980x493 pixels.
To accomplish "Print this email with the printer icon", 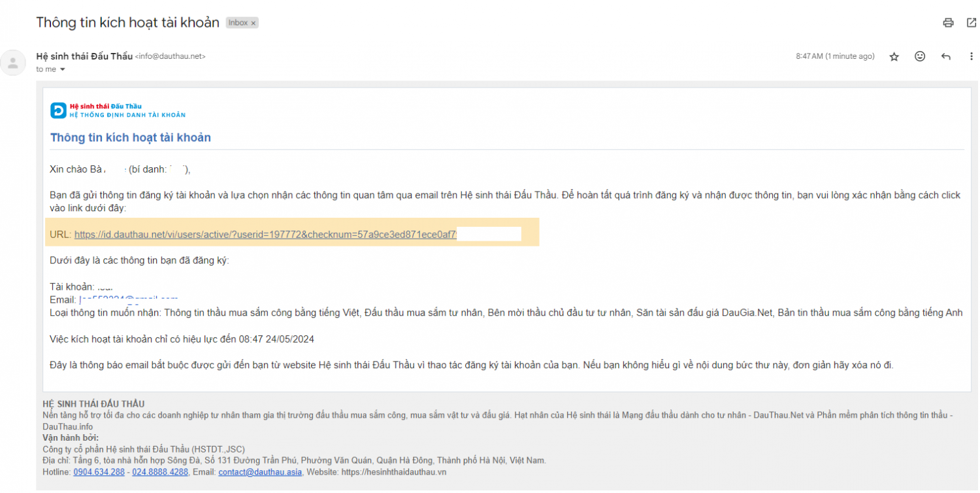I will [948, 23].
